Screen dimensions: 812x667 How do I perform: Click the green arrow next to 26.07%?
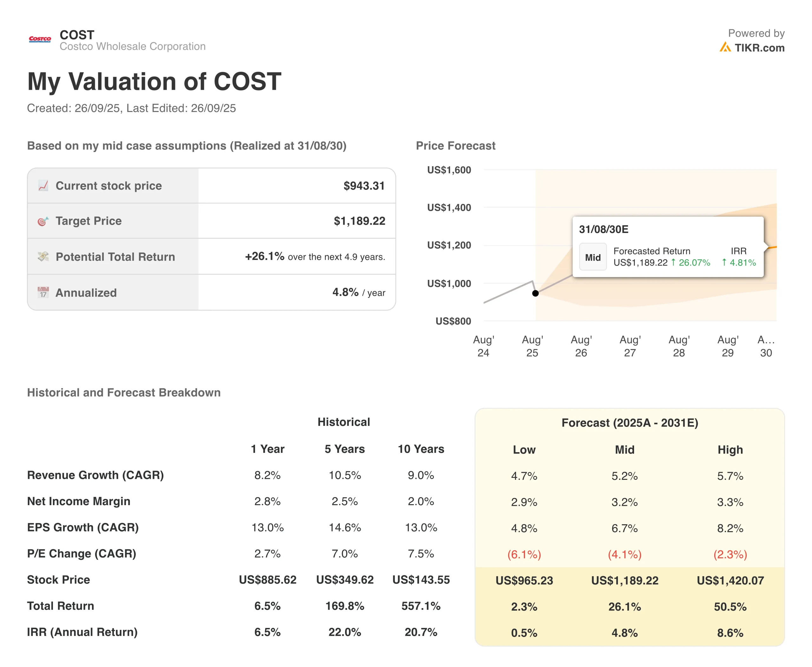673,262
